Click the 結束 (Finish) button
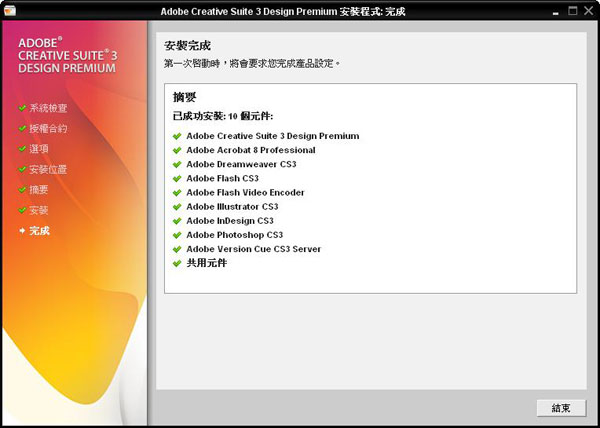 pos(561,408)
